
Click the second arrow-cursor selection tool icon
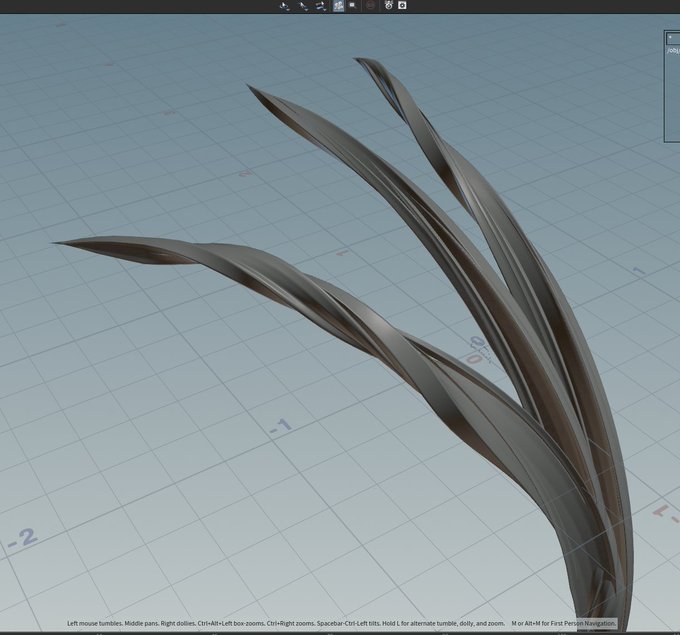coord(304,6)
